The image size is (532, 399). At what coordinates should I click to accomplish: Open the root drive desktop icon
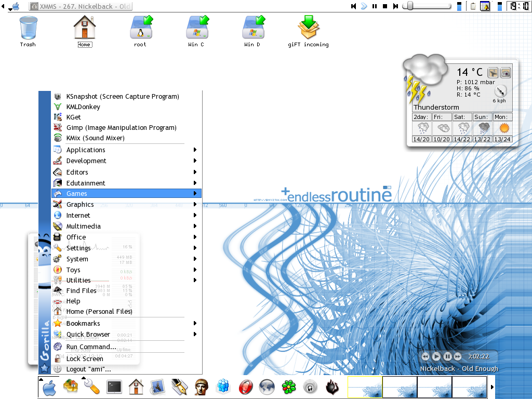point(140,31)
